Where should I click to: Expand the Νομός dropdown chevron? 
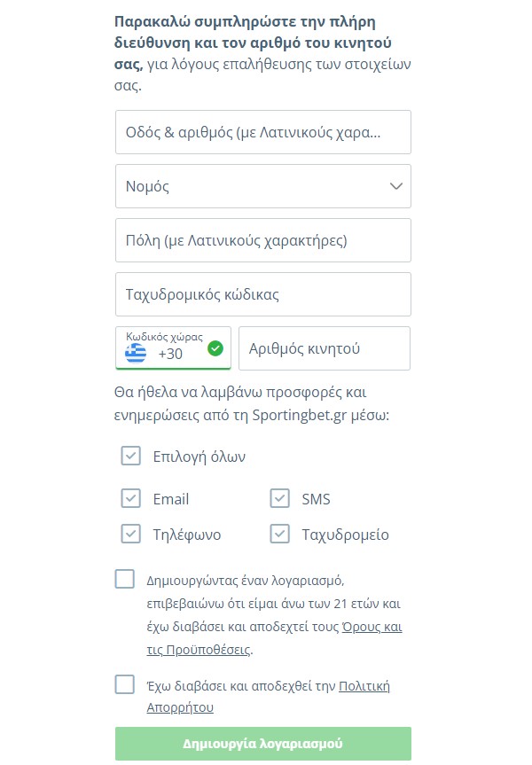pos(396,186)
